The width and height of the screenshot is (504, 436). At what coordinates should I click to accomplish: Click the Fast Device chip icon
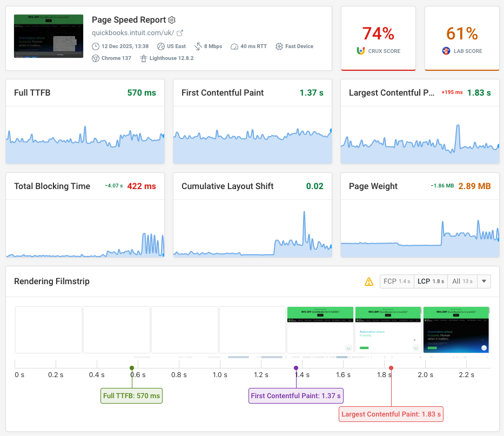(279, 46)
